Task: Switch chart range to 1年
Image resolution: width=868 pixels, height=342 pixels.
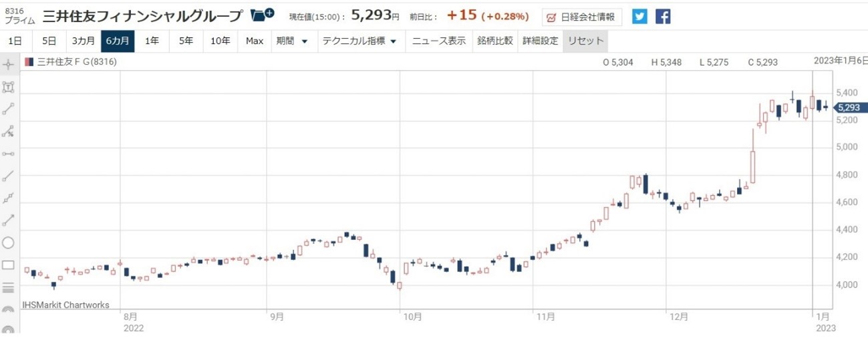Action: click(x=152, y=41)
